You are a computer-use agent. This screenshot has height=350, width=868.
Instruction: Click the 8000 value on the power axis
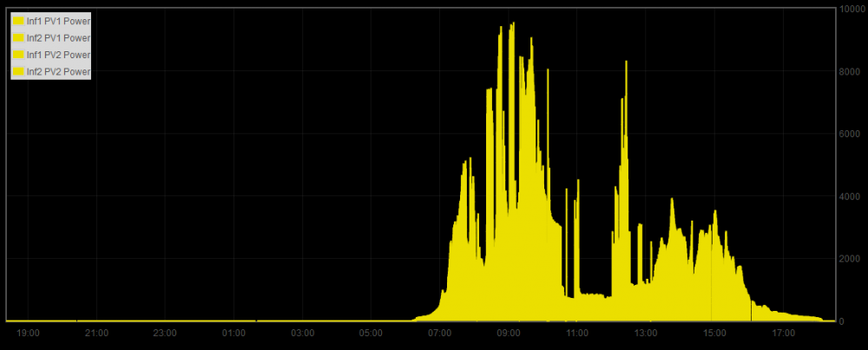pyautogui.click(x=850, y=71)
